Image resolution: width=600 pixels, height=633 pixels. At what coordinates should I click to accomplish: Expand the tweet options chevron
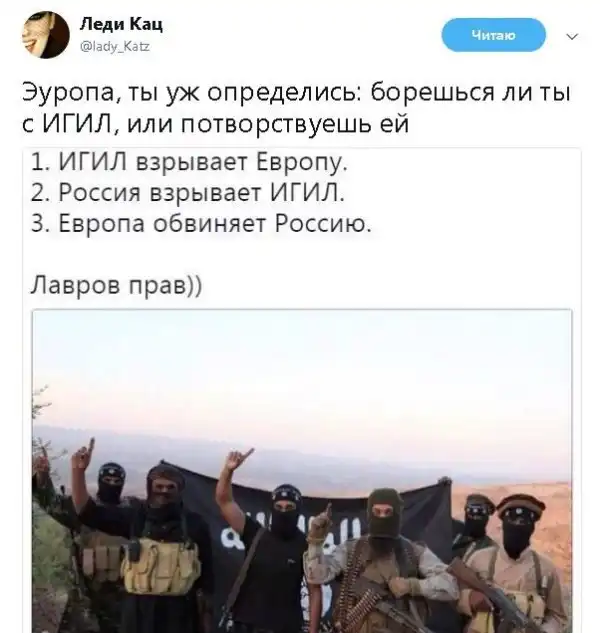572,37
